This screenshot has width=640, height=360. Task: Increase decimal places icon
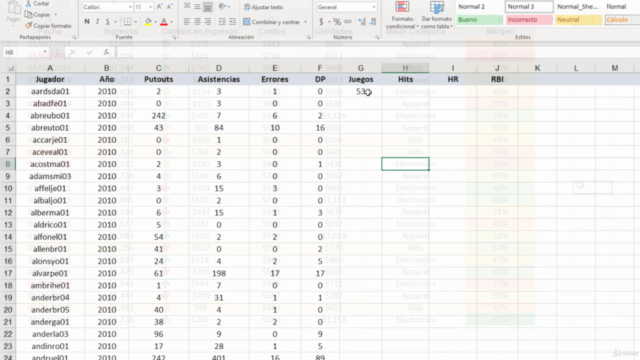[362, 22]
